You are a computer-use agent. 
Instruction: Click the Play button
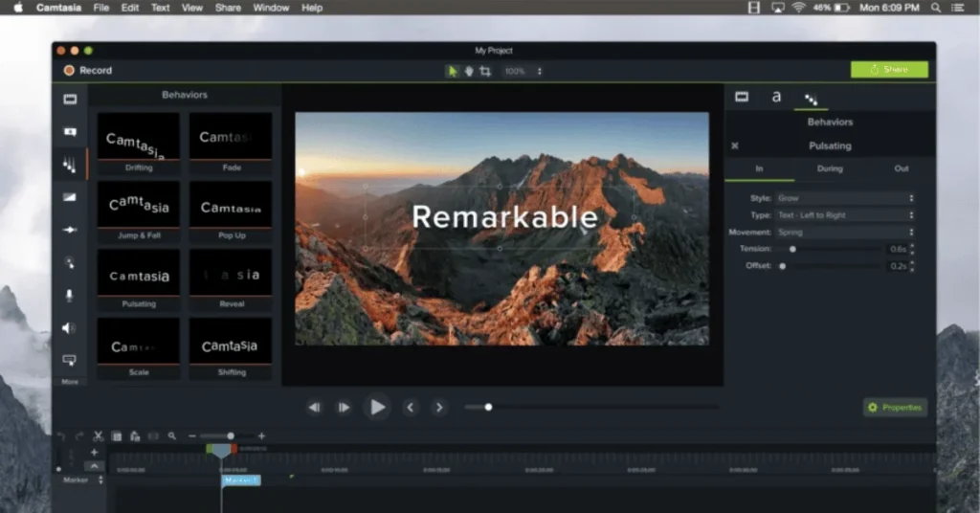[377, 408]
